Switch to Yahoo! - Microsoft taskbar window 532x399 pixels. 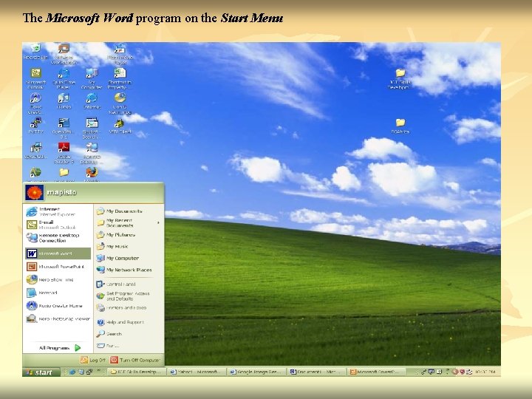click(197, 372)
